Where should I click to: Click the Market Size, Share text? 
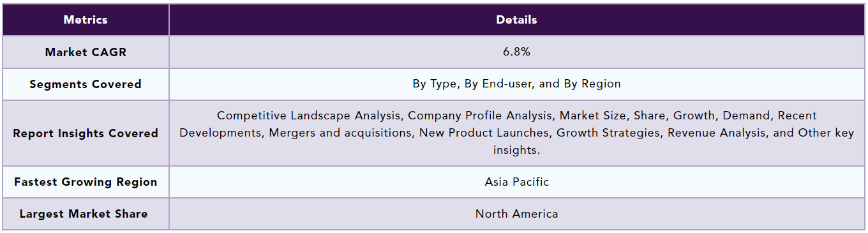click(x=615, y=116)
